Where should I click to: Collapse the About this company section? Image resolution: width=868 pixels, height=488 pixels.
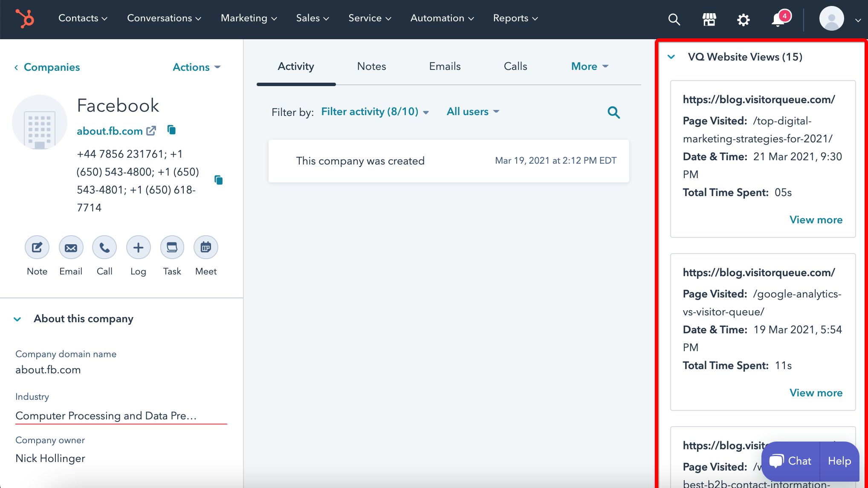click(x=17, y=319)
